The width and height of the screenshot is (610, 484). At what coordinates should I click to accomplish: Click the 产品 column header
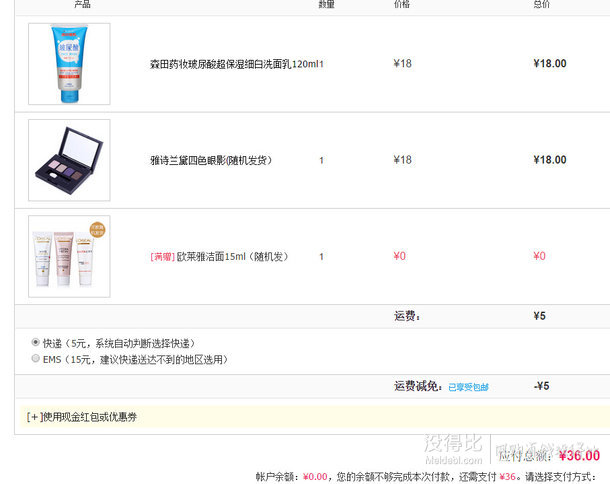[82, 5]
